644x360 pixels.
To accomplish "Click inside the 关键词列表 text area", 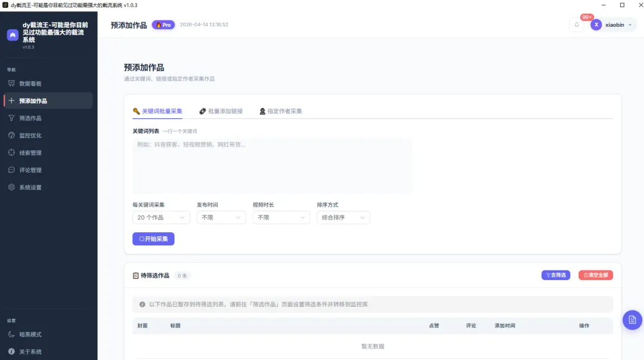I will [272, 166].
